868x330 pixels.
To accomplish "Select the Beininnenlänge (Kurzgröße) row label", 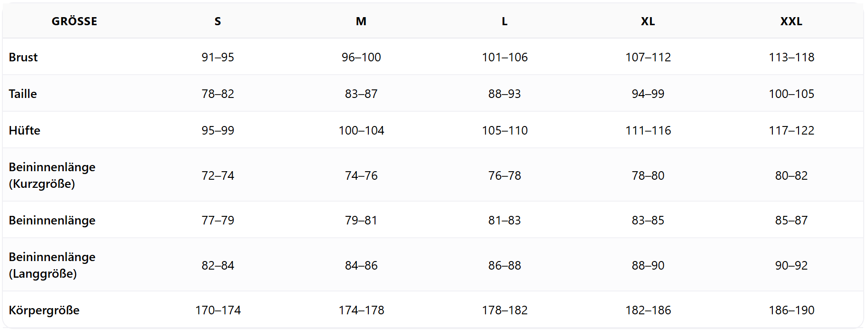I will point(52,175).
